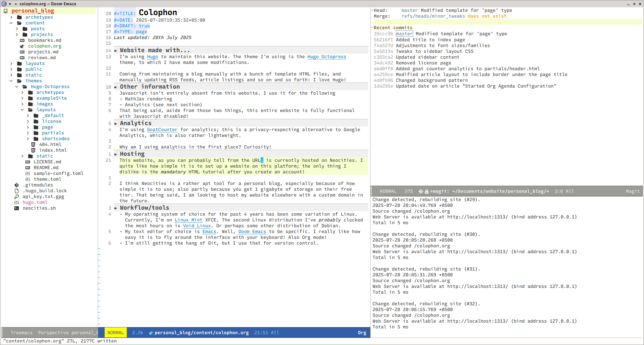The height and width of the screenshot is (345, 644).
Task: Expand the _default layouts folder
Action: (x=28, y=116)
